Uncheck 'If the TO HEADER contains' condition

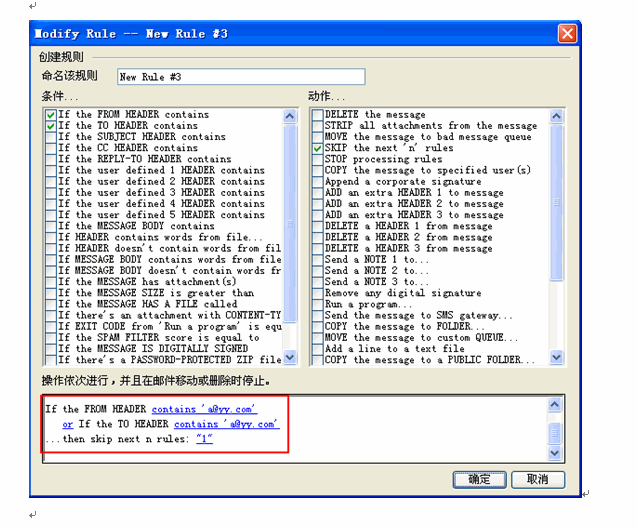click(50, 126)
